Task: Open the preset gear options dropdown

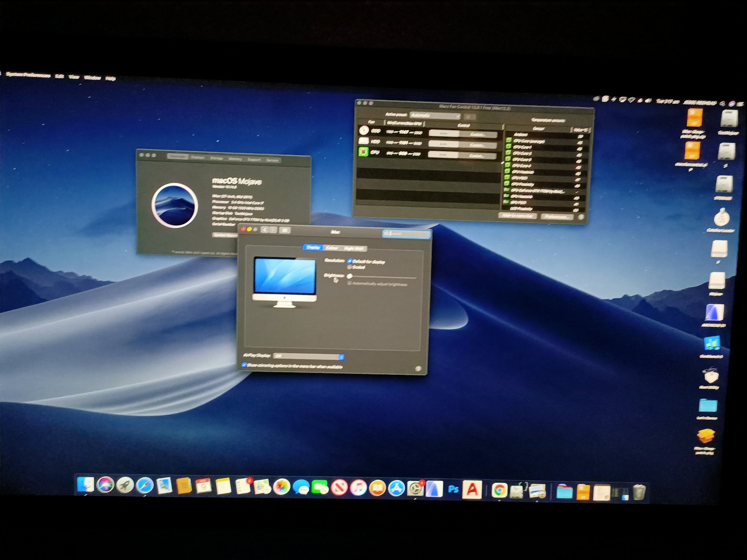Action: pyautogui.click(x=469, y=117)
